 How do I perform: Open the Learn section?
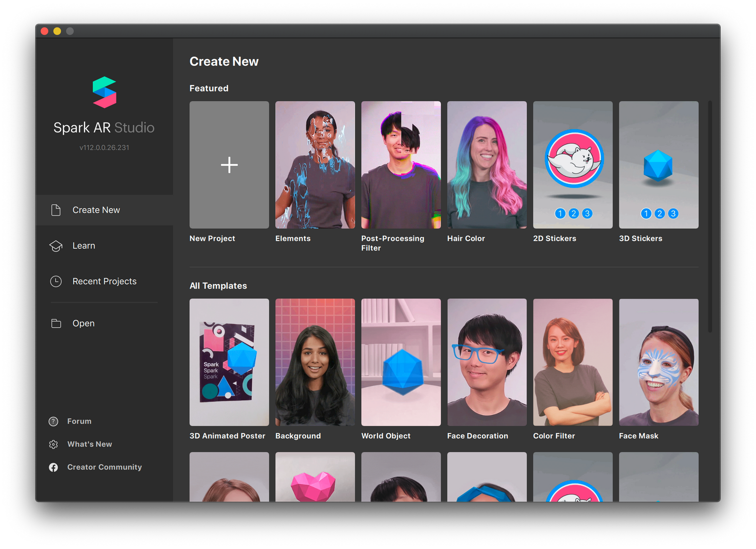(104, 246)
